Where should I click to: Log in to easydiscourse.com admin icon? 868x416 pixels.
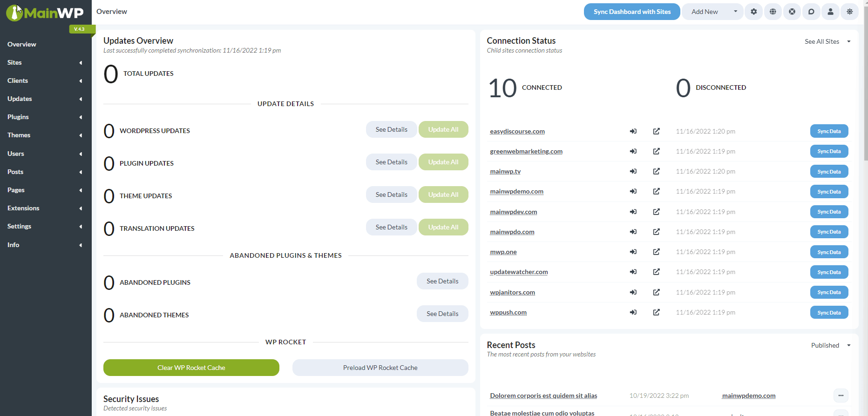point(633,131)
